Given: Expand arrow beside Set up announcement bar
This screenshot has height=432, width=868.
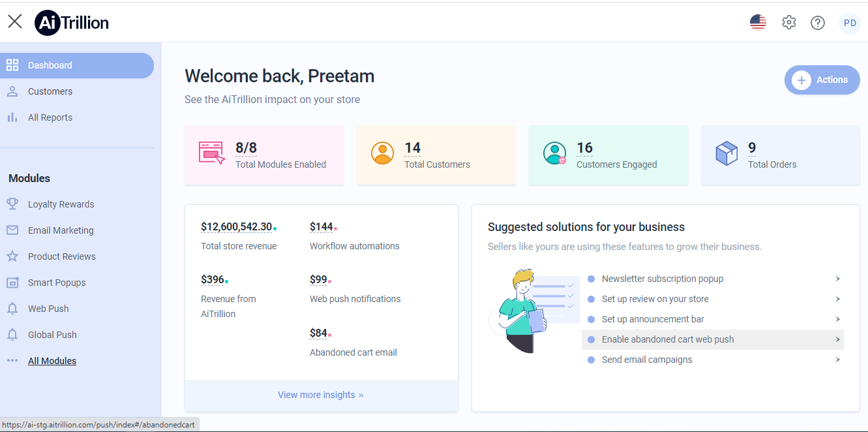Looking at the screenshot, I should pos(837,319).
